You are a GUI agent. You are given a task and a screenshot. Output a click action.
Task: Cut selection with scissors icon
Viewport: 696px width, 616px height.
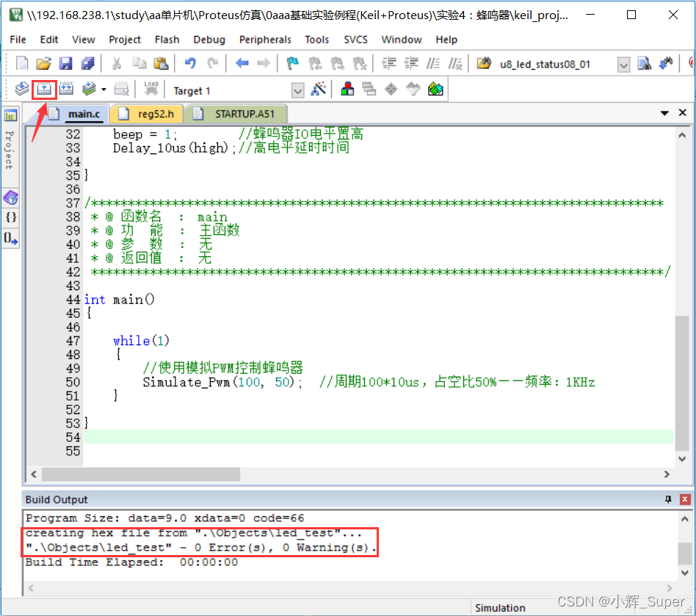click(x=117, y=63)
